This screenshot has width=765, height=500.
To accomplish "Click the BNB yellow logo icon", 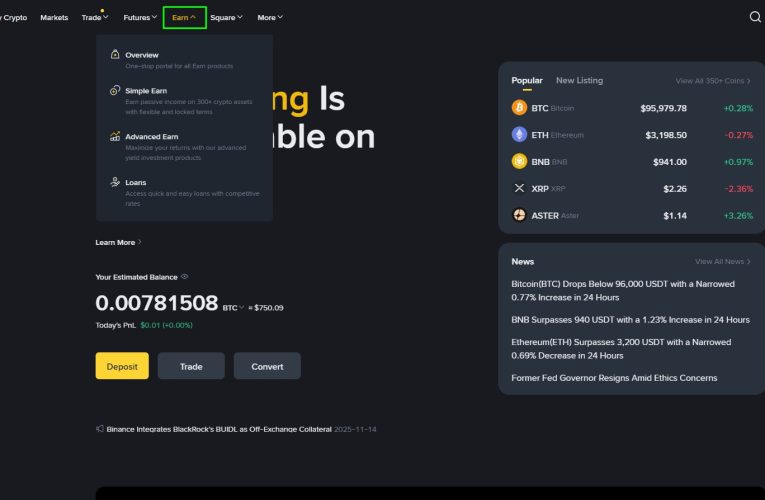I will click(x=519, y=161).
